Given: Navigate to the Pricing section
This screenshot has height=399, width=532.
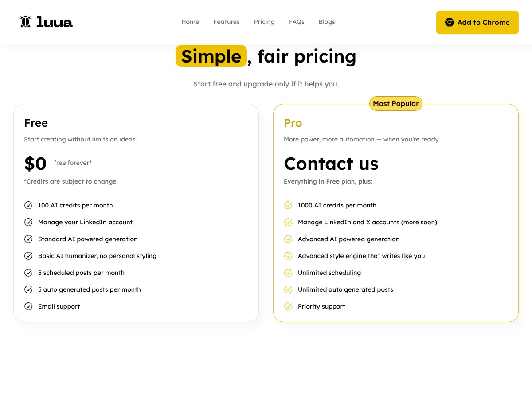Looking at the screenshot, I should [x=264, y=22].
